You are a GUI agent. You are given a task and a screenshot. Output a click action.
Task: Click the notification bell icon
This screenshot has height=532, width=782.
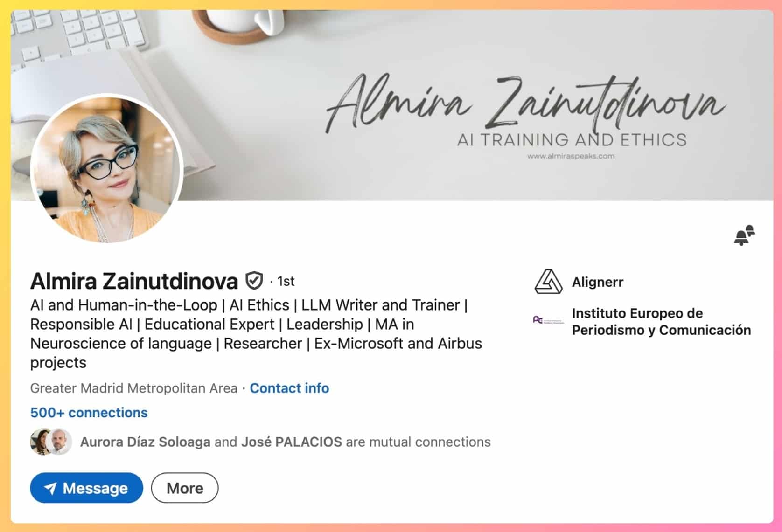[x=744, y=235]
